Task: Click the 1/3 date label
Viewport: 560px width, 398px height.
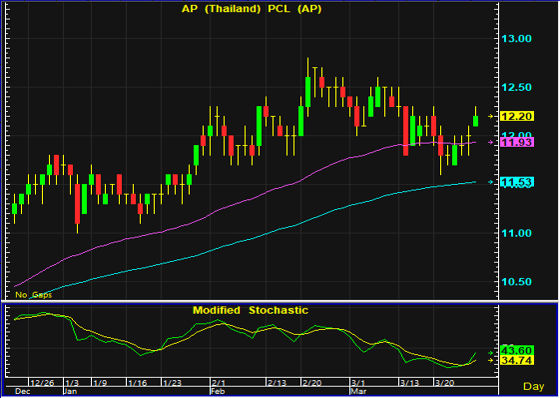Action: point(73,383)
